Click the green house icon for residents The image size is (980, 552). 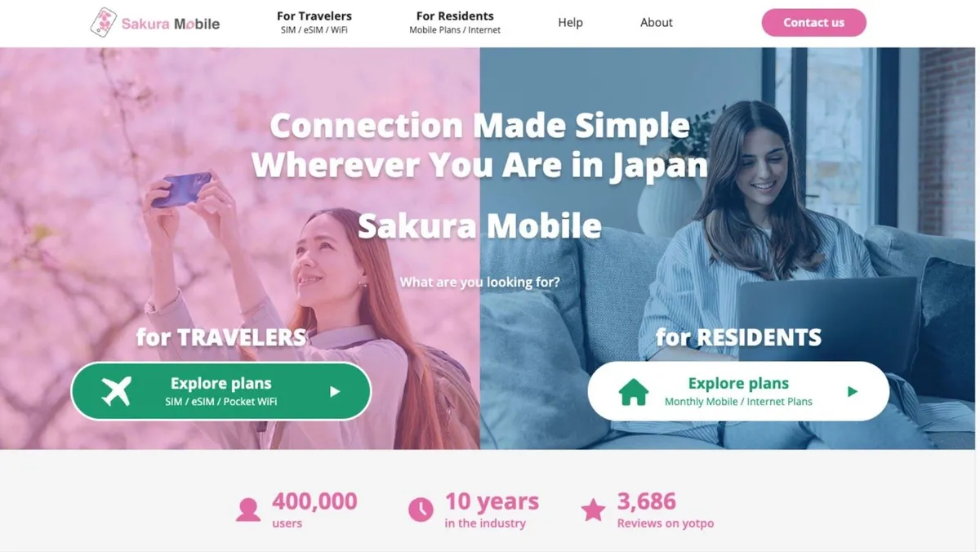point(633,392)
